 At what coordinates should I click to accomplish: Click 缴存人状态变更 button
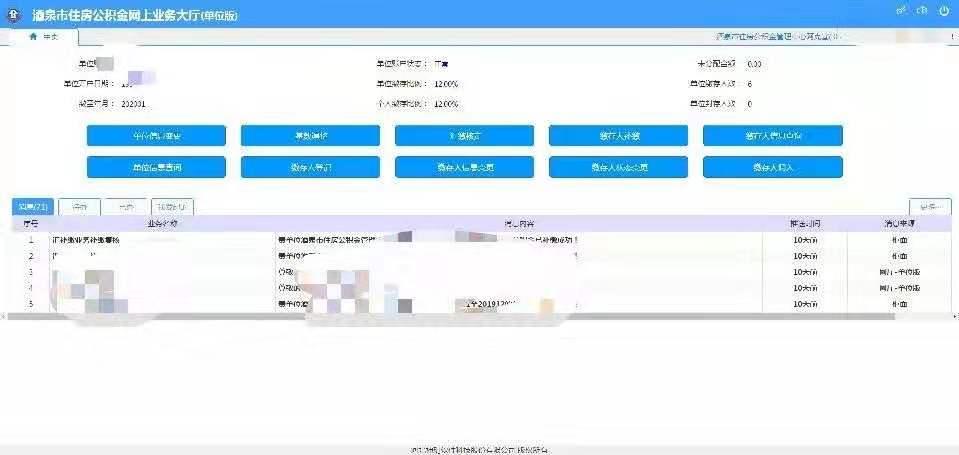618,167
